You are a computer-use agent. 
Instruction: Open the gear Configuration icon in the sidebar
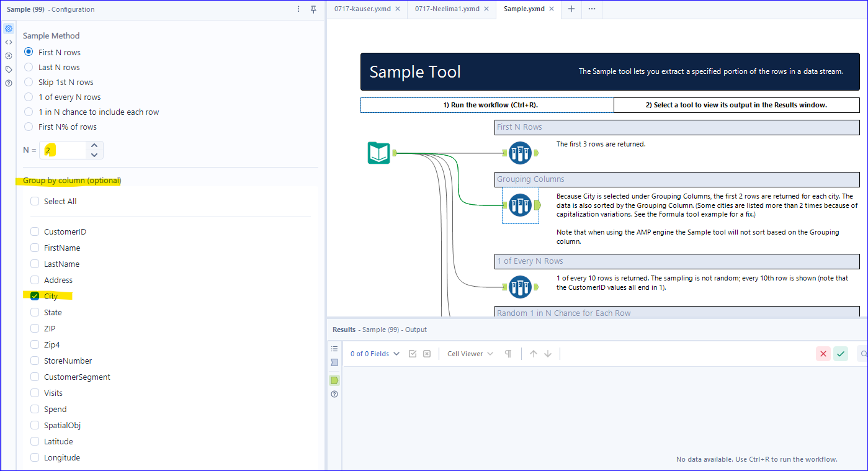point(8,28)
